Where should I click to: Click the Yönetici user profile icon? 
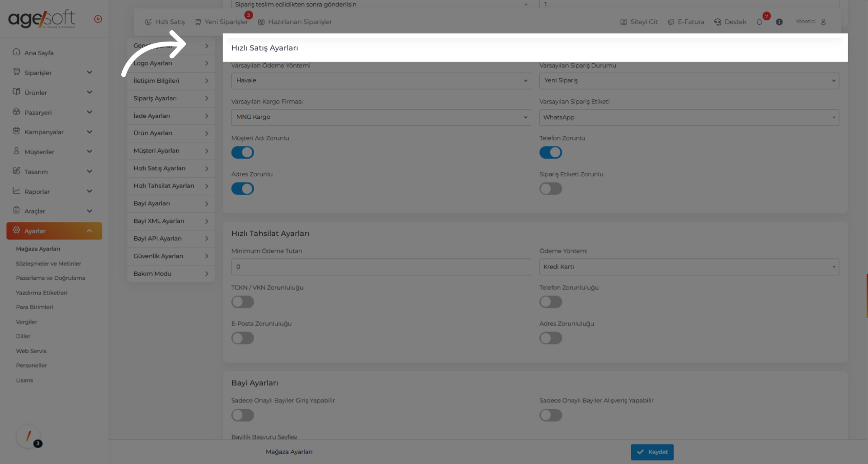[x=823, y=22]
